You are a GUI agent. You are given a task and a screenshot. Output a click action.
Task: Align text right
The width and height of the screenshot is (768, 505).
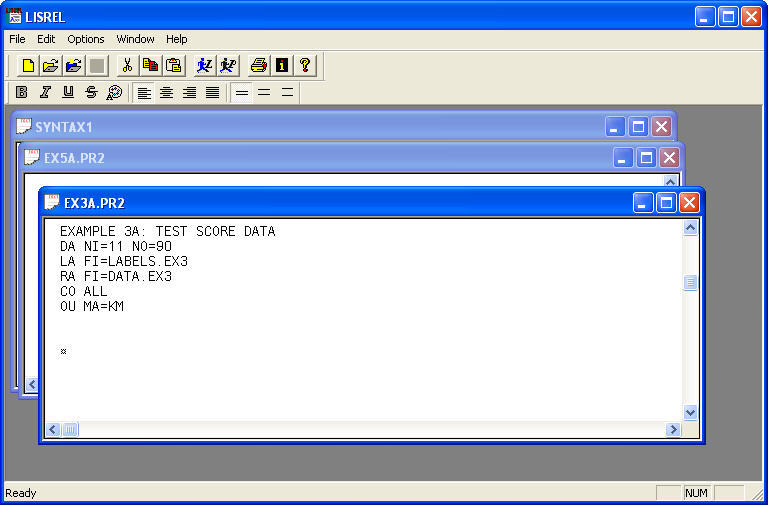click(190, 92)
